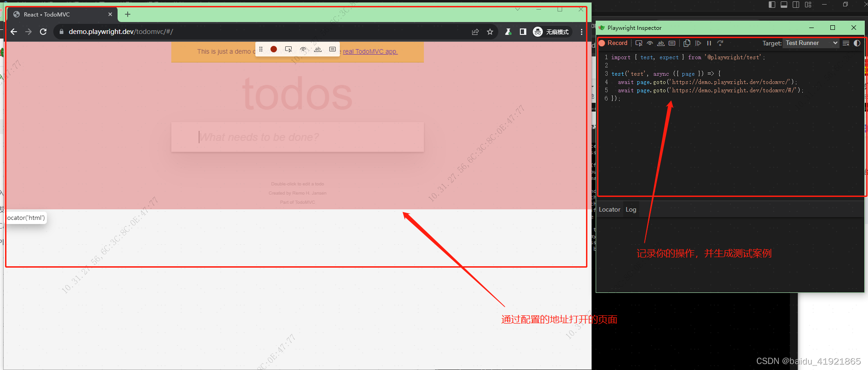Image resolution: width=868 pixels, height=370 pixels.
Task: Click code line 4 page.goto statement
Action: [x=707, y=82]
